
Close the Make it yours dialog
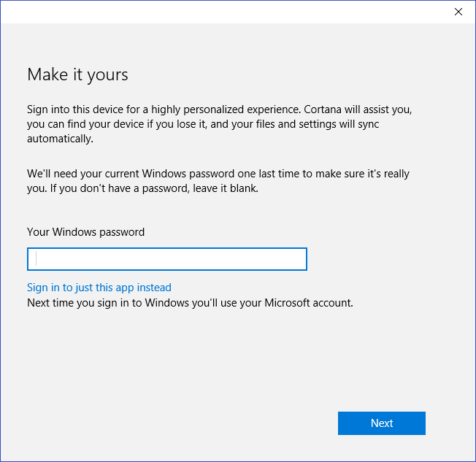pos(458,12)
